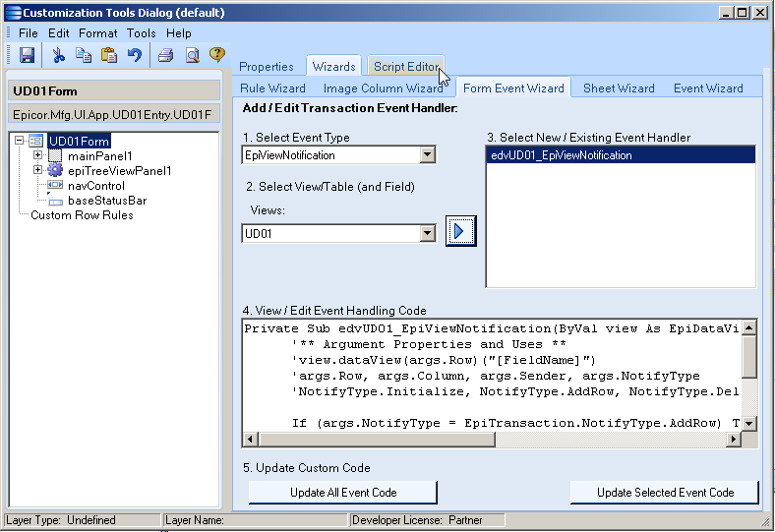Open the Format menu
The height and width of the screenshot is (532, 775).
coord(98,33)
